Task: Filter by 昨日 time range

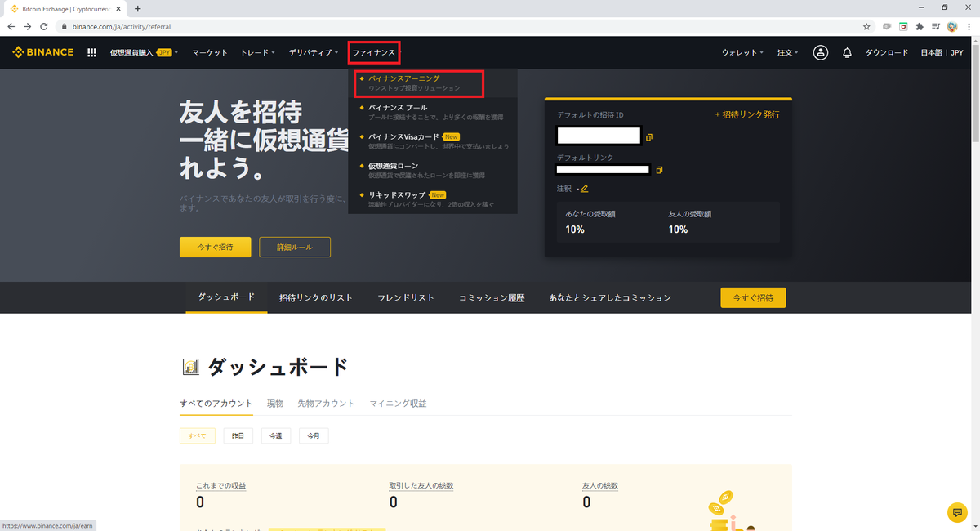Action: 238,436
